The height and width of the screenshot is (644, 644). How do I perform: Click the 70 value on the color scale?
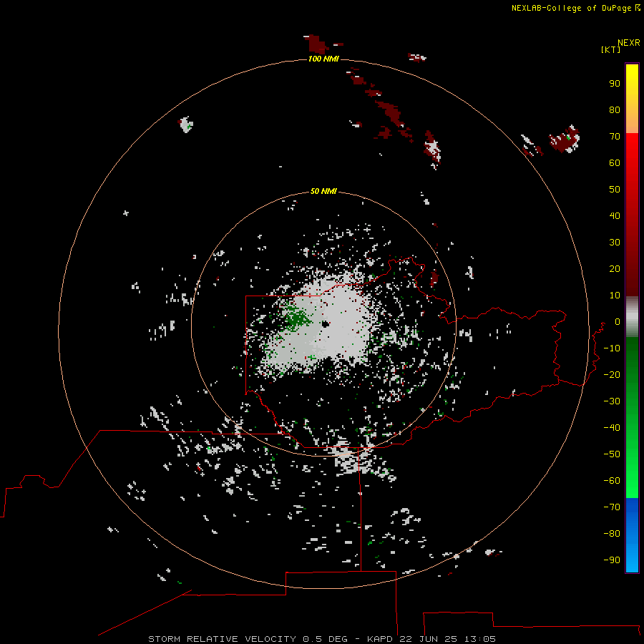(615, 137)
